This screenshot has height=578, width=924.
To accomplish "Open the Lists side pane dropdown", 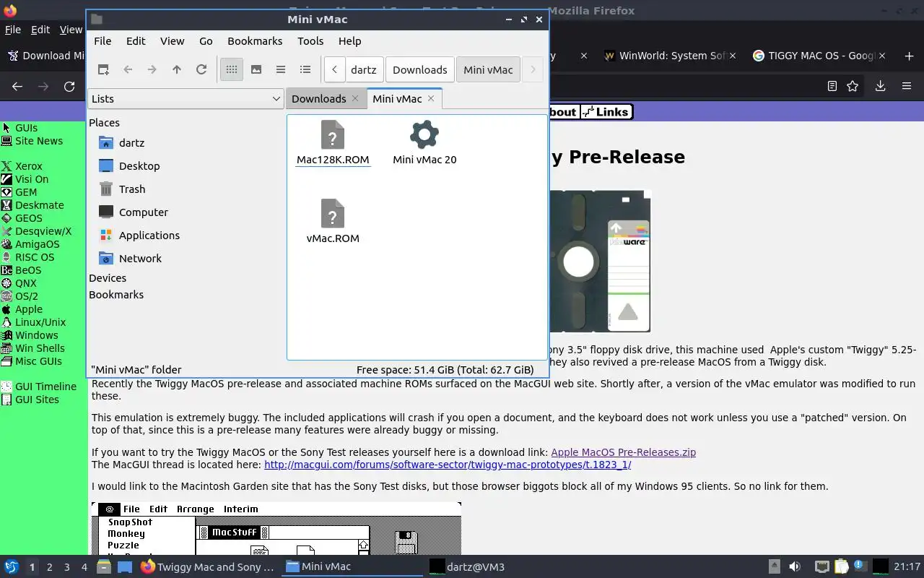I will point(186,99).
